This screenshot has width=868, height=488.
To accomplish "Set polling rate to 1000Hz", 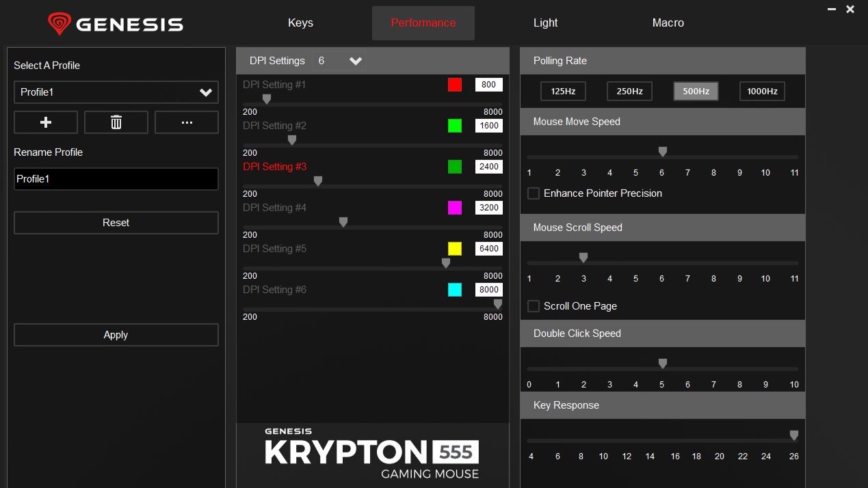I will click(762, 91).
